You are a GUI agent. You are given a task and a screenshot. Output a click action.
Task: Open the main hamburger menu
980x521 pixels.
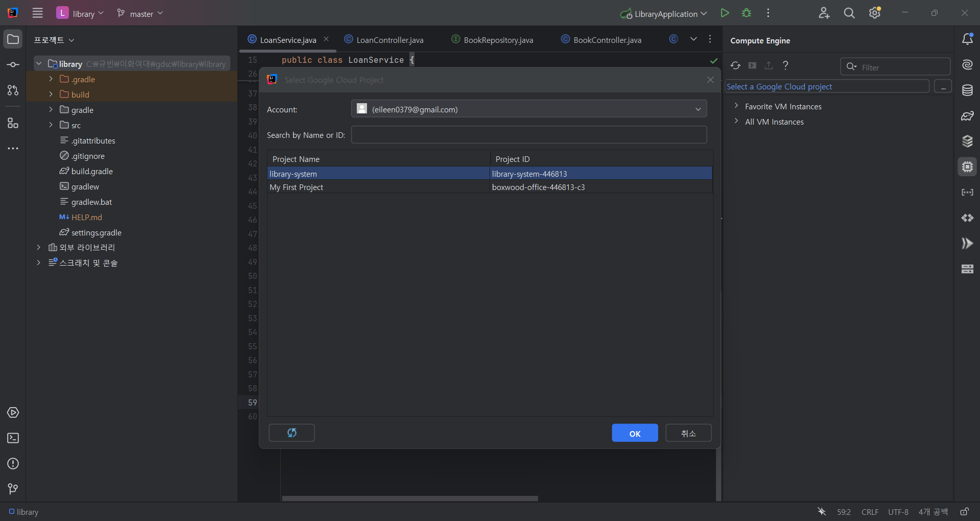tap(38, 13)
